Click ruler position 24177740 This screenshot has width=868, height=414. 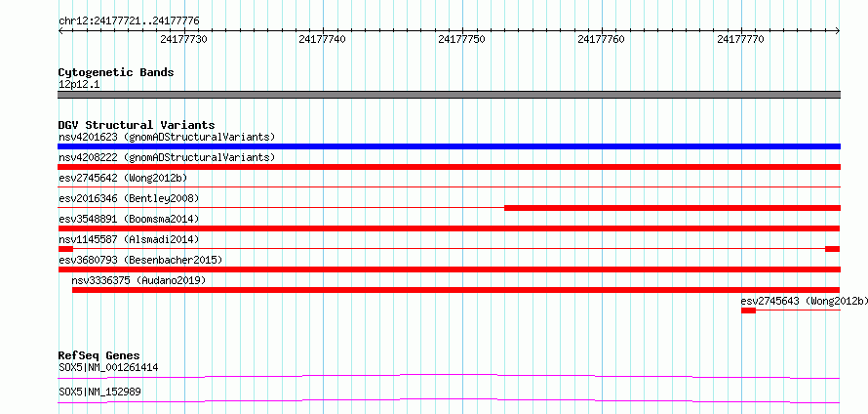(322, 39)
